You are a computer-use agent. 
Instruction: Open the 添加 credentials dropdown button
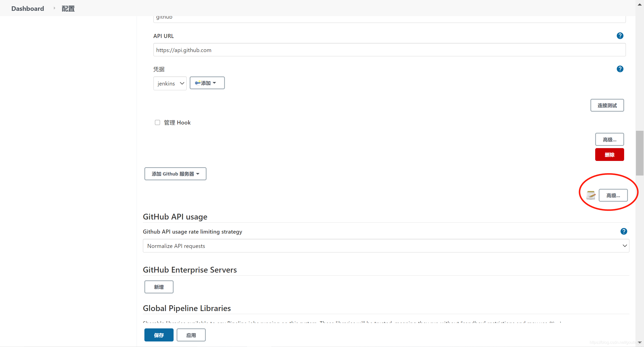click(207, 83)
